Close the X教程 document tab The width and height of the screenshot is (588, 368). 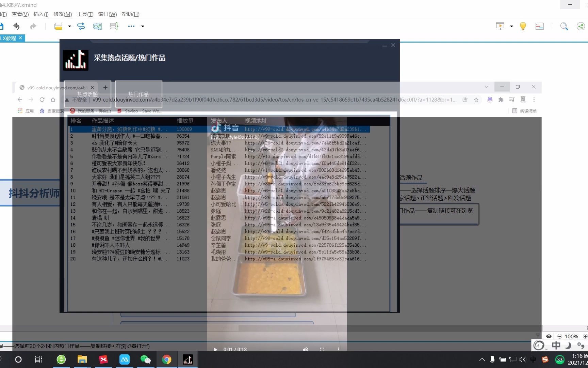point(20,38)
